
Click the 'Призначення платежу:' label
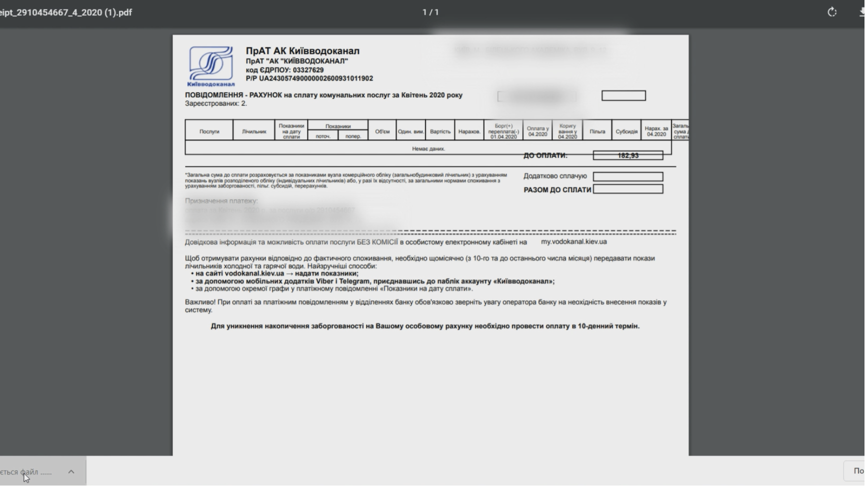pyautogui.click(x=221, y=201)
